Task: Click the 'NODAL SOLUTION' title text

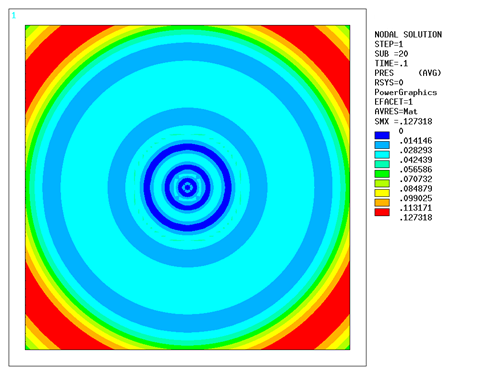Action: 408,34
